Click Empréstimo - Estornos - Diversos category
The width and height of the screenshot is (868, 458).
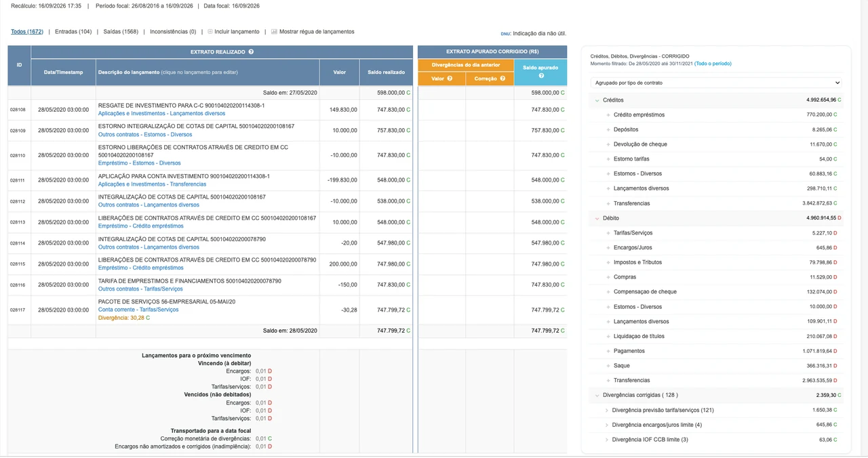[140, 163]
